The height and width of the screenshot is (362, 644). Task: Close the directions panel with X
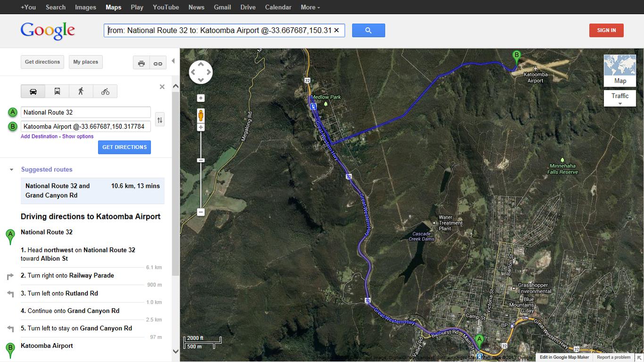162,87
